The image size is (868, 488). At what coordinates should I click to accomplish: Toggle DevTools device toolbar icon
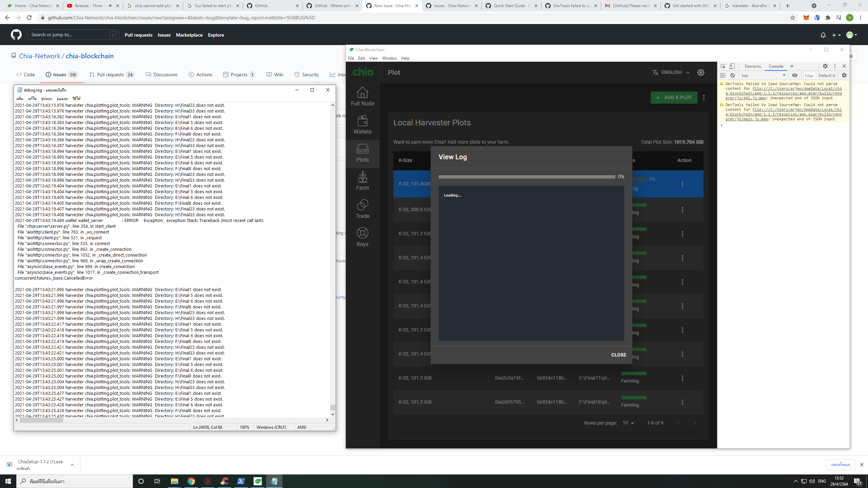point(732,66)
